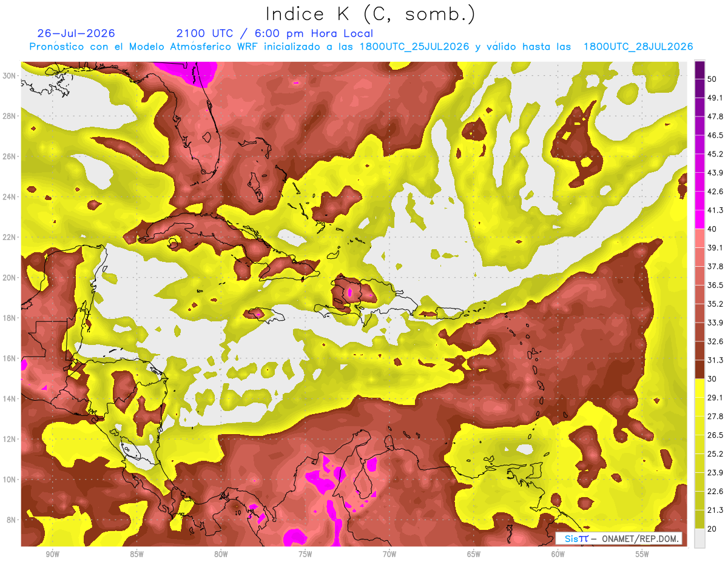Screen dimensions: 728x562
Task: Click the legend value "50"
Action: 713,78
